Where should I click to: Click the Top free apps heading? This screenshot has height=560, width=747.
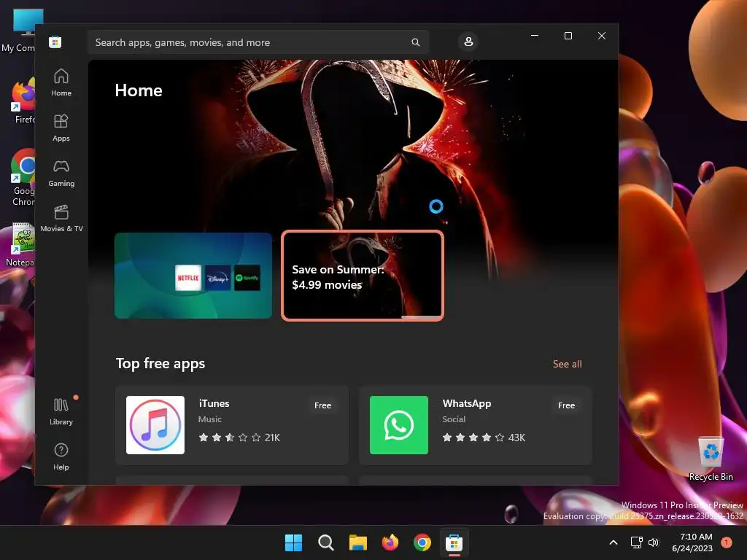[160, 364]
